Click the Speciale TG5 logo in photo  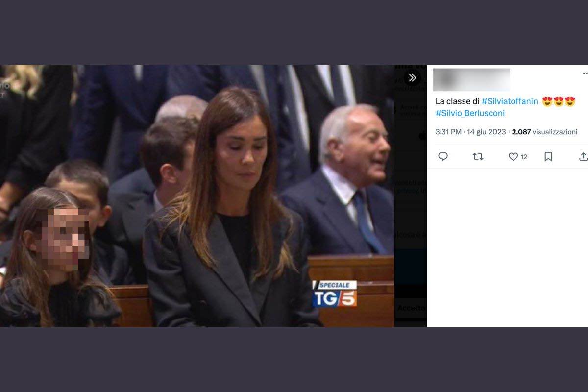click(x=335, y=294)
